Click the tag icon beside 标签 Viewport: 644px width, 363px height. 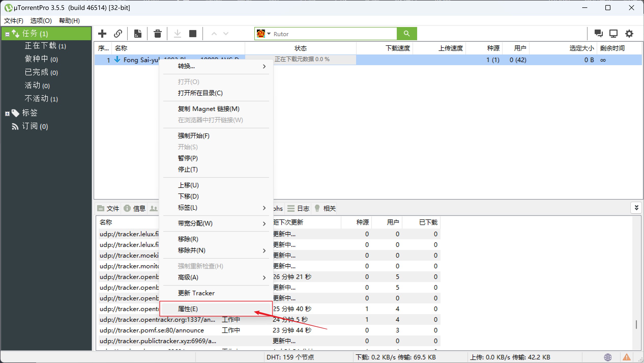pos(16,113)
